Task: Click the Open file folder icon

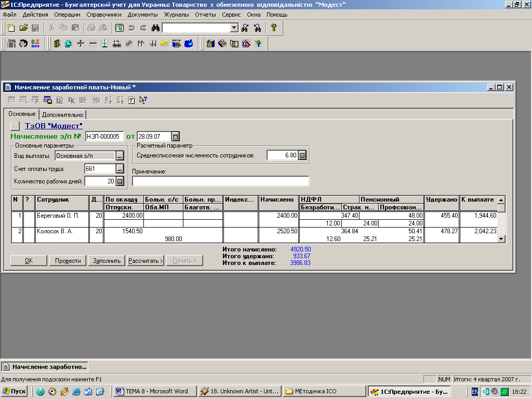Action: [23, 28]
